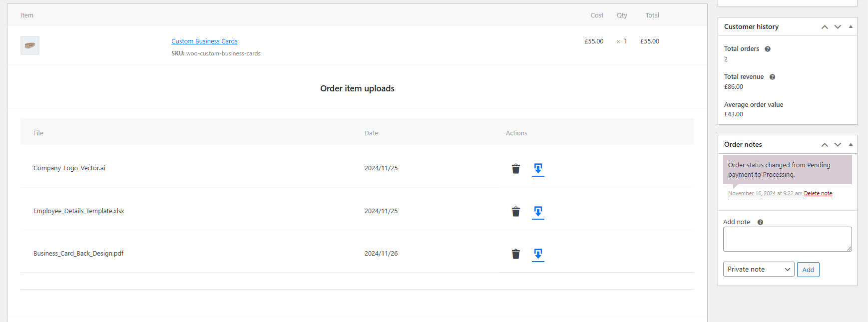Show help tooltip for Total orders
This screenshot has height=322, width=868.
tap(768, 49)
